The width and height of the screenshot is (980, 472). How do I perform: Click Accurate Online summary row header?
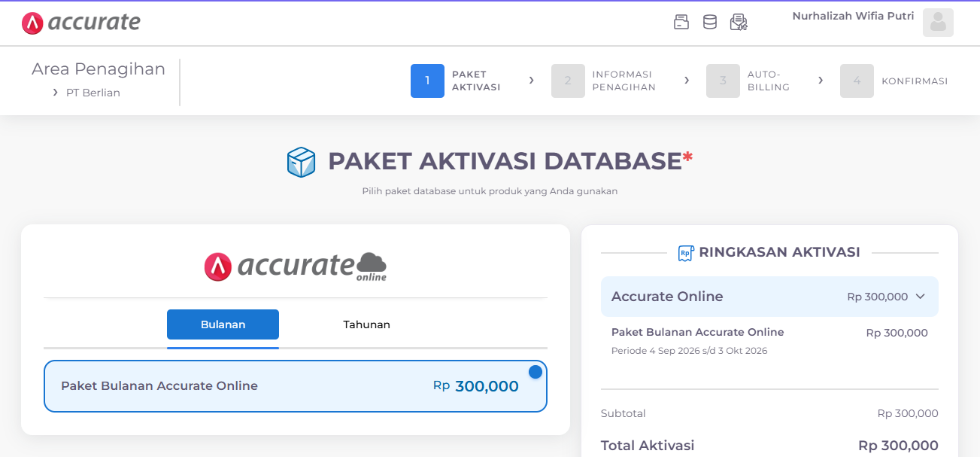click(x=769, y=297)
